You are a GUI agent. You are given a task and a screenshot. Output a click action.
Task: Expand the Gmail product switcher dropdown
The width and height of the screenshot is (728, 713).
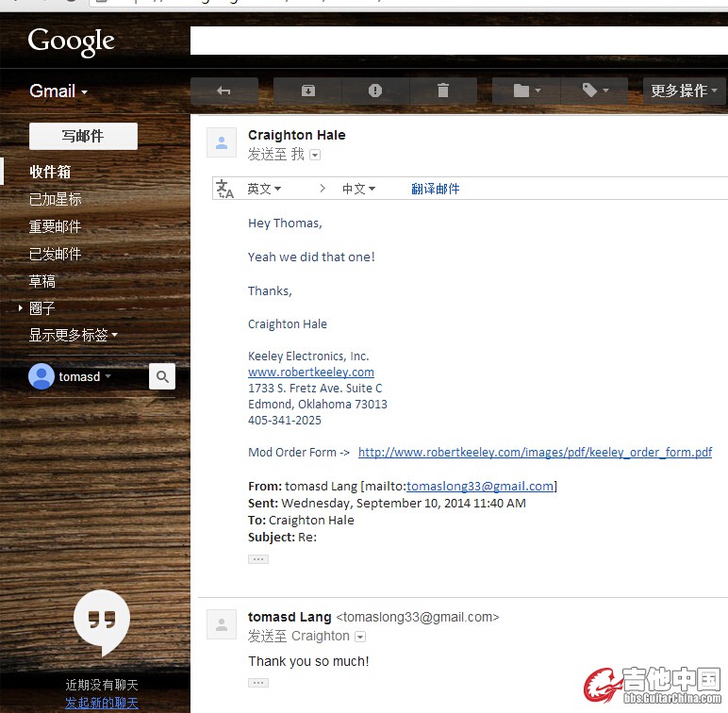pos(58,91)
